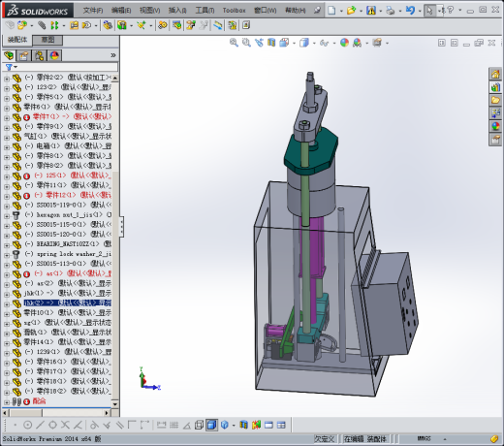Expand the FeatureManager panel chevron

(x=113, y=55)
